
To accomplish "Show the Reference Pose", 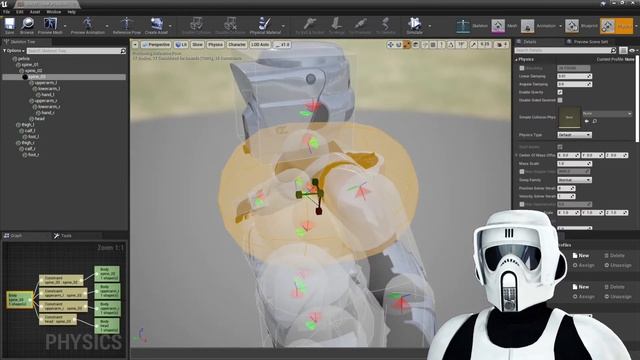I will [127, 24].
